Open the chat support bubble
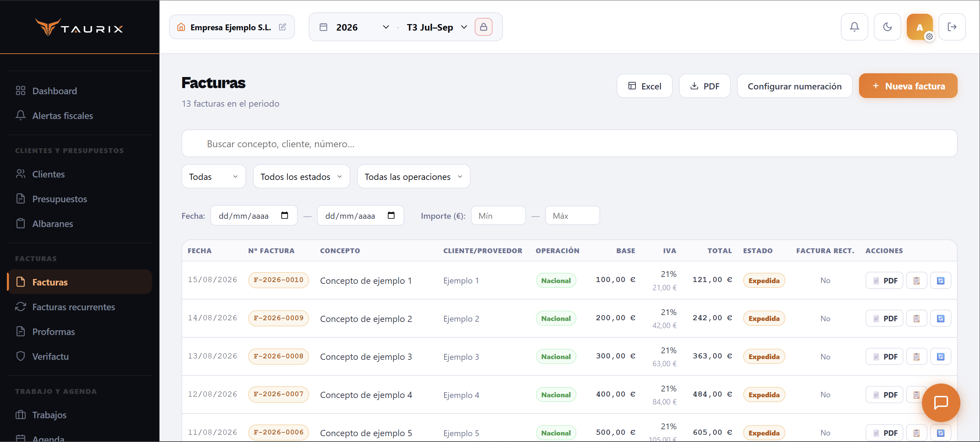Image resolution: width=980 pixels, height=442 pixels. coord(941,402)
